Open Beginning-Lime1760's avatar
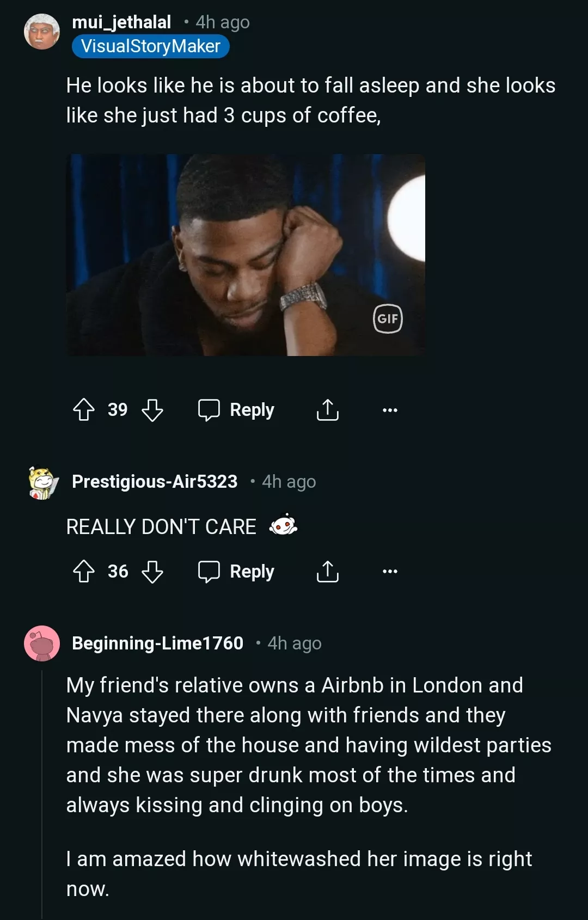The height and width of the screenshot is (920, 588). pos(42,643)
